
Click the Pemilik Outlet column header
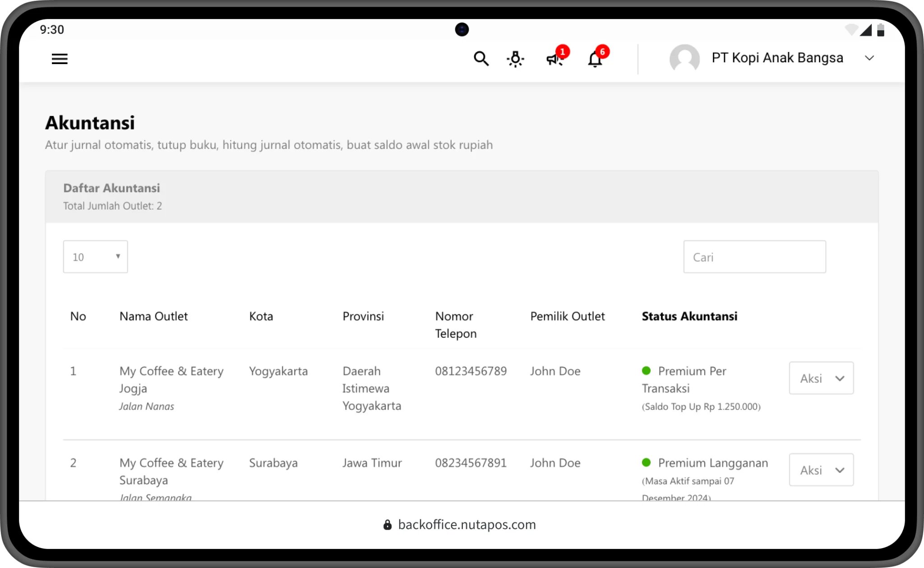tap(567, 316)
